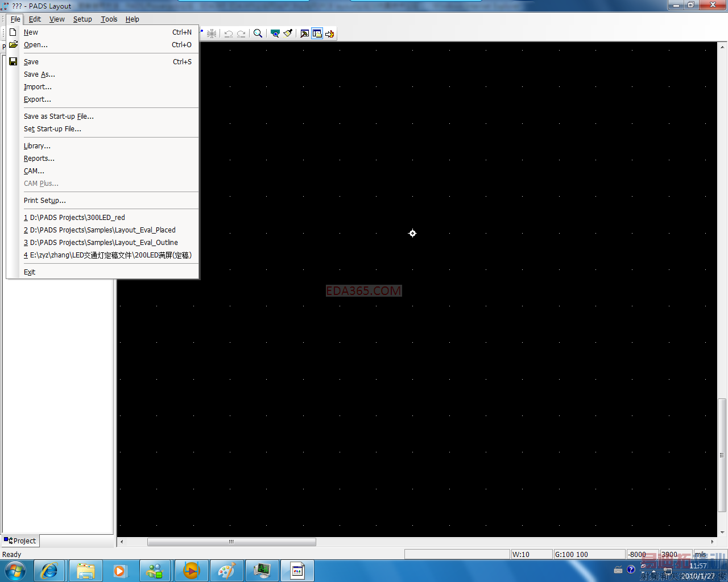Open the View menu

click(57, 19)
